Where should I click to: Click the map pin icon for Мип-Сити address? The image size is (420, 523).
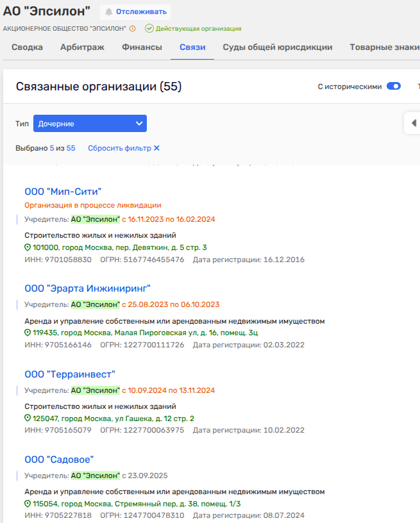click(28, 247)
